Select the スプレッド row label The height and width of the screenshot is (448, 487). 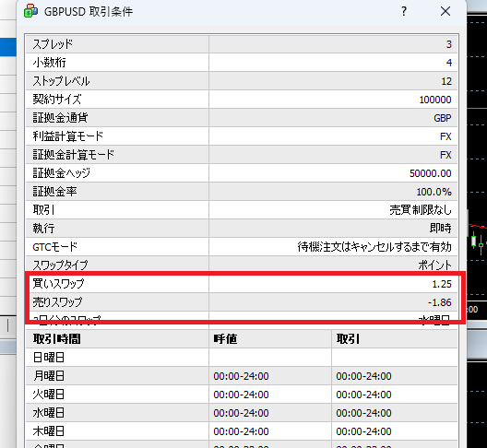coord(53,44)
